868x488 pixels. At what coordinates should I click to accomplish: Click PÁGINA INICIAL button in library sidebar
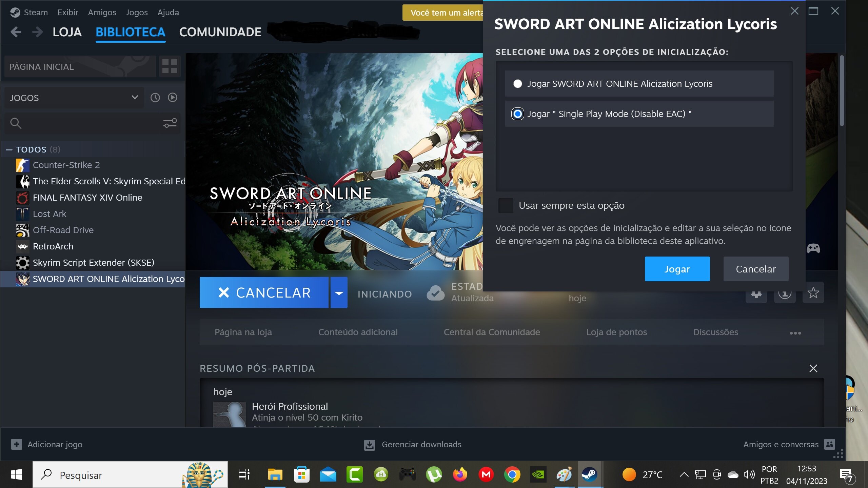click(x=80, y=66)
